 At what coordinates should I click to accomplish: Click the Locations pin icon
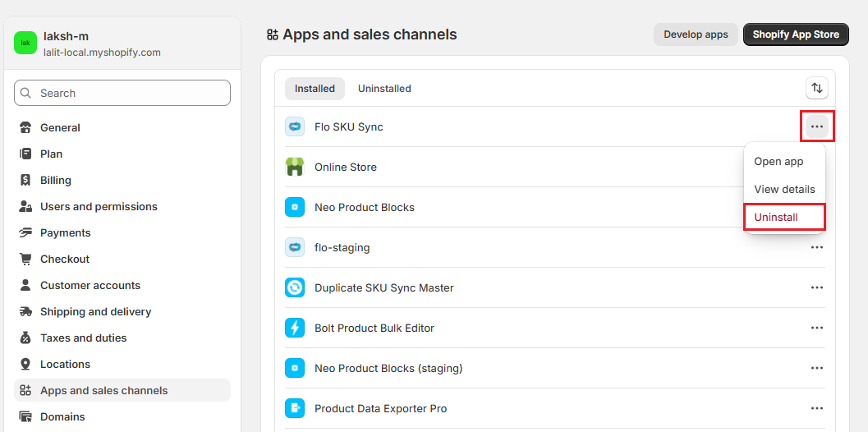(25, 365)
